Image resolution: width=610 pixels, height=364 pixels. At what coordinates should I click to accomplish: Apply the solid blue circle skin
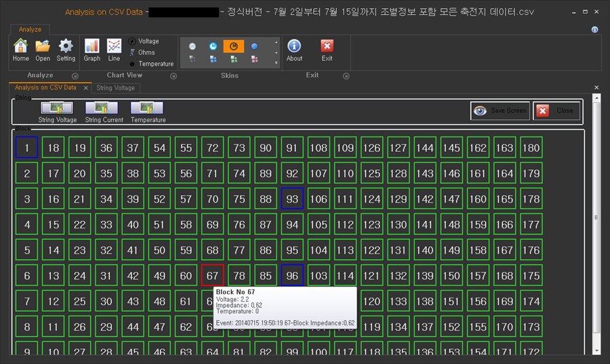[254, 47]
